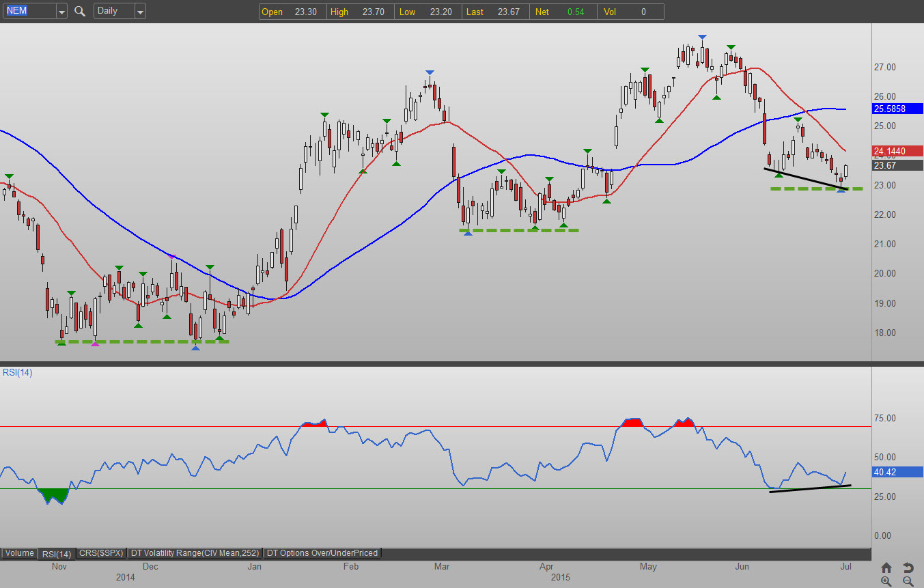The height and width of the screenshot is (588, 924).
Task: Select DT Options Over/UnderPriced tab
Action: 322,553
